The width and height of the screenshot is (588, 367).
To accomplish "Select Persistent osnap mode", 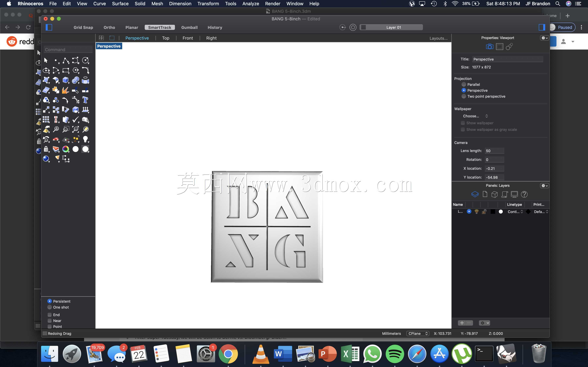I will pos(50,301).
